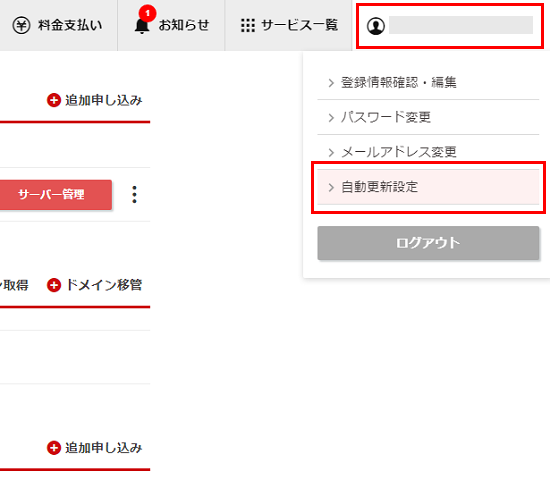Click chevron beside パスワード変更

pos(331,118)
